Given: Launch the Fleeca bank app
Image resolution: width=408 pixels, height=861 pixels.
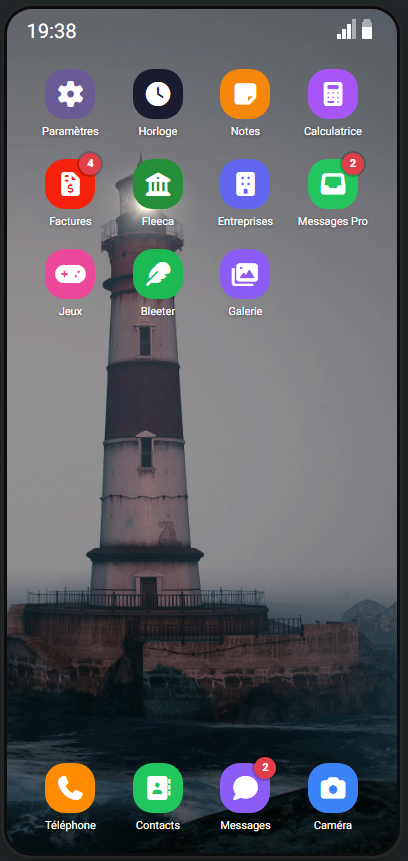Looking at the screenshot, I should coord(158,184).
